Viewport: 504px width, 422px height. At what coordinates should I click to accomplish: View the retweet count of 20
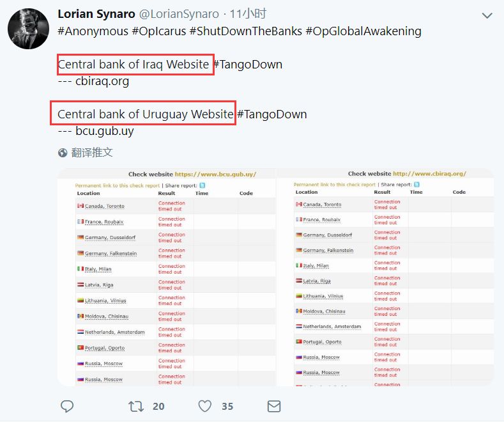click(159, 406)
